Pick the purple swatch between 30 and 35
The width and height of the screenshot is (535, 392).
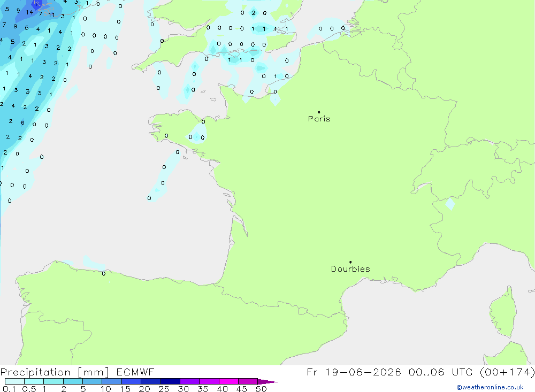[189, 381]
